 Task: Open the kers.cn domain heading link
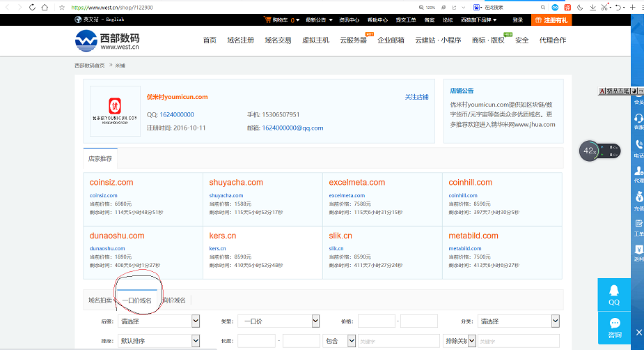coord(223,236)
